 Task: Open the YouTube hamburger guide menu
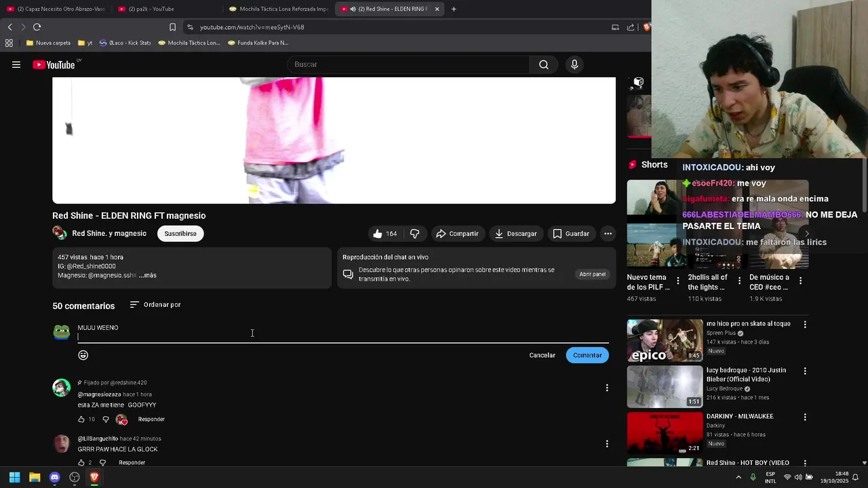click(16, 64)
